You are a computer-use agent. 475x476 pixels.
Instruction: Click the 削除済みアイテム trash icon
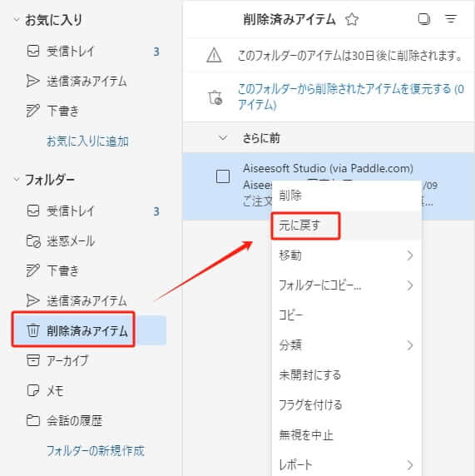[x=32, y=330]
